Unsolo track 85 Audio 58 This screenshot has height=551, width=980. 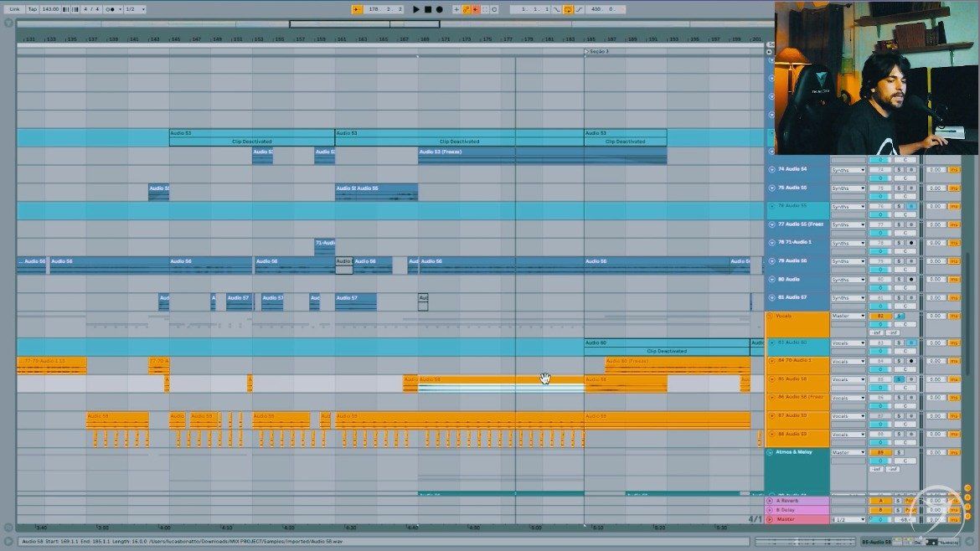coord(900,380)
